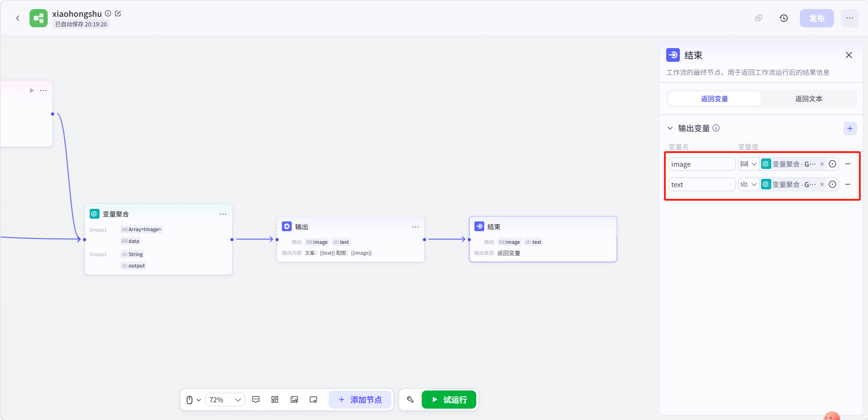The width and height of the screenshot is (868, 420).
Task: Show the info tooltip beside 输出变量
Action: [716, 128]
